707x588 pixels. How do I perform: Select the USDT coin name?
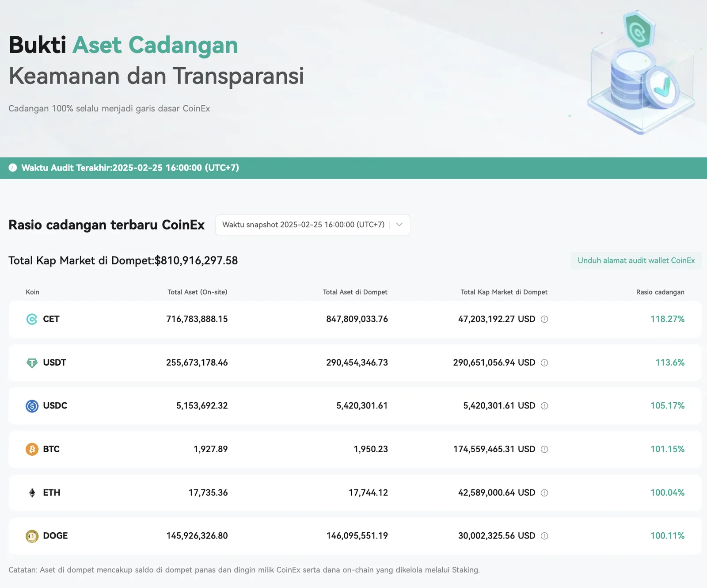[x=54, y=363]
